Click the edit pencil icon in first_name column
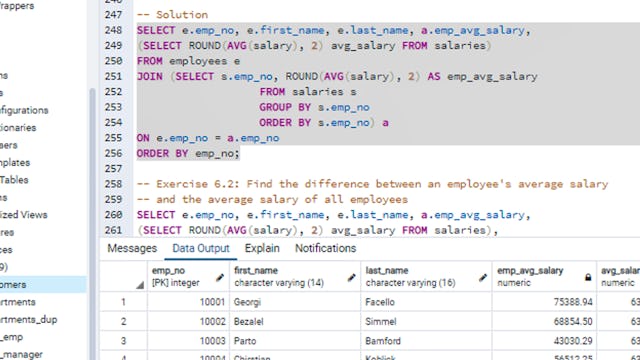The width and height of the screenshot is (640, 360). (351, 278)
